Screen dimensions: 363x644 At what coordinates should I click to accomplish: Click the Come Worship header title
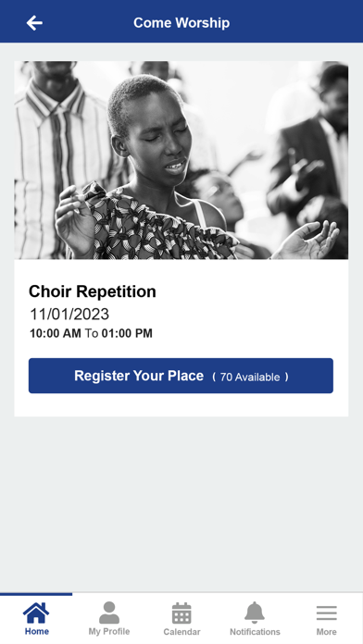point(181,22)
